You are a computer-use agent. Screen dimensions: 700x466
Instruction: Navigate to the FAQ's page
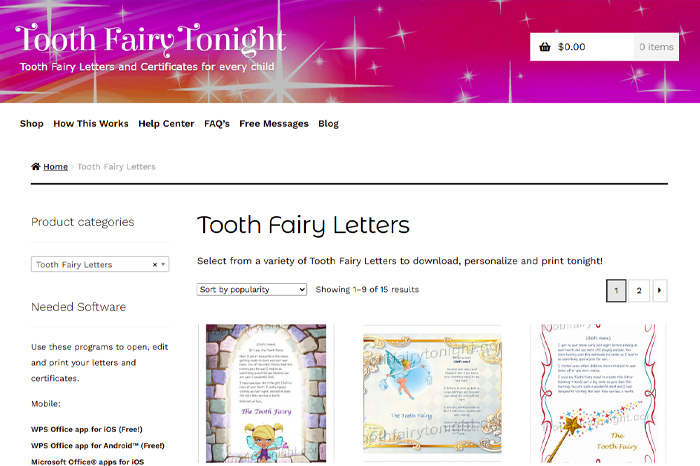(x=217, y=124)
